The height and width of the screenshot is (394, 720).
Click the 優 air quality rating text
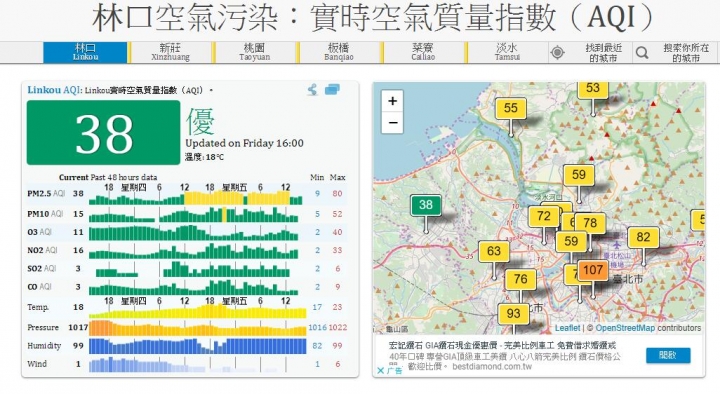coord(200,121)
